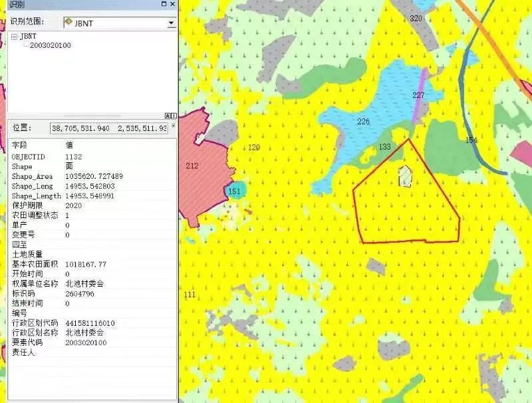532x403 pixels.
Task: Open the coordinate units dropdown arrow
Action: point(173,126)
